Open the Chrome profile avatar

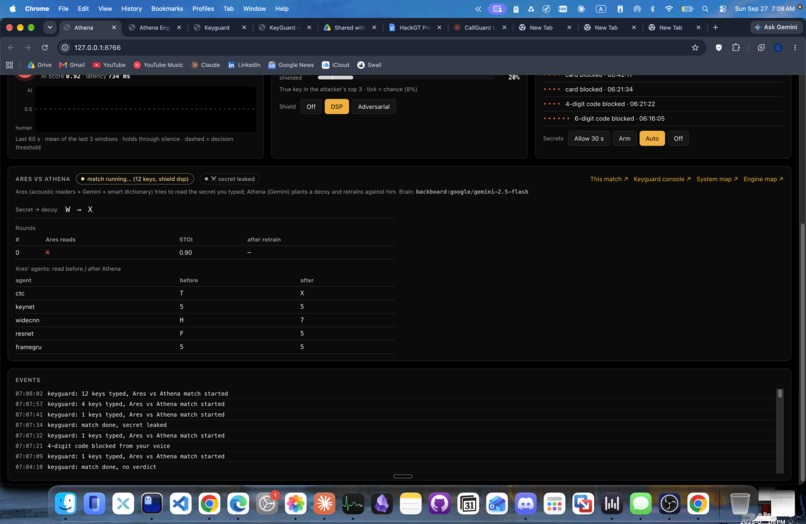[778, 47]
